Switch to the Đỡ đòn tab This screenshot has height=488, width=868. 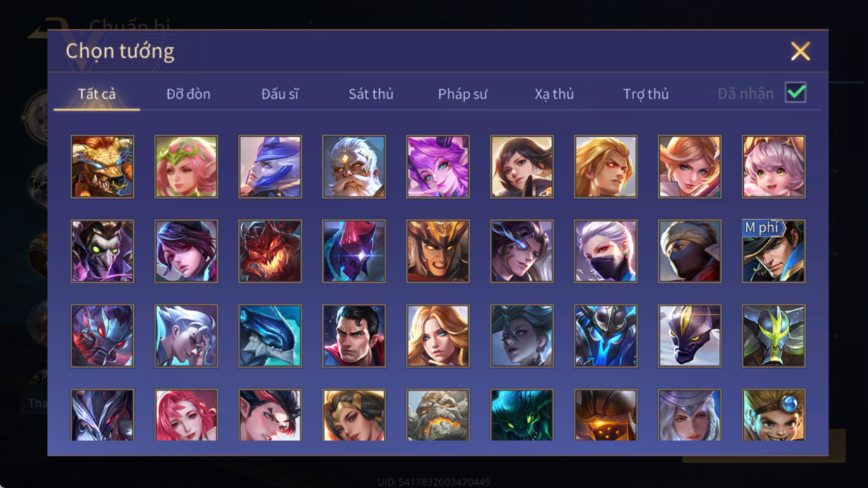click(188, 94)
